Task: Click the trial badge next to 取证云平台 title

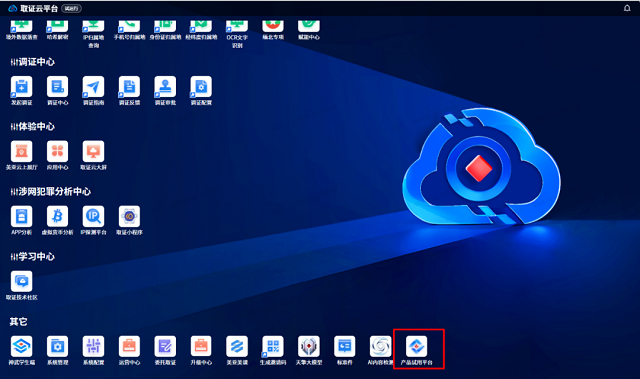Action: click(x=71, y=9)
